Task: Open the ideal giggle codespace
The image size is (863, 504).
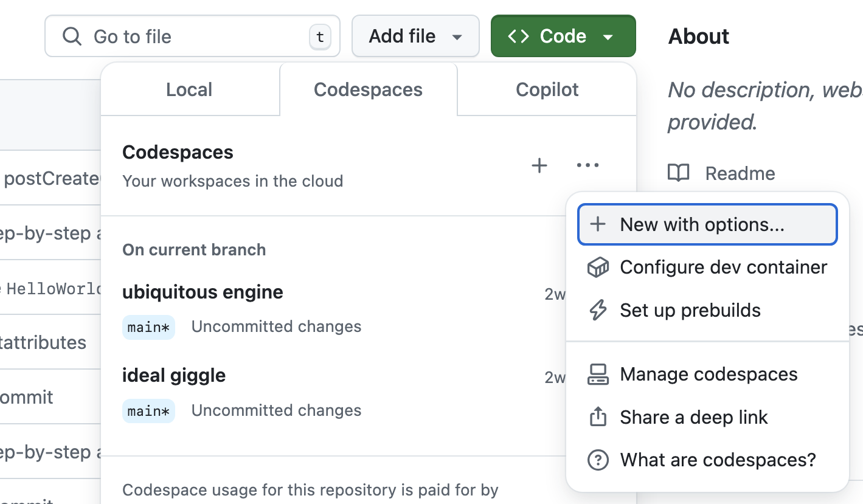Action: [174, 376]
